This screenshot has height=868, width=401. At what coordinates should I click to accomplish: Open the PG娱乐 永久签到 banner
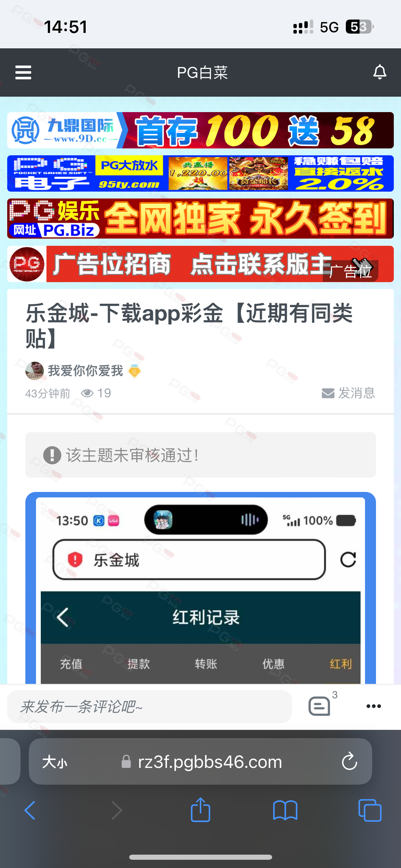(x=200, y=218)
